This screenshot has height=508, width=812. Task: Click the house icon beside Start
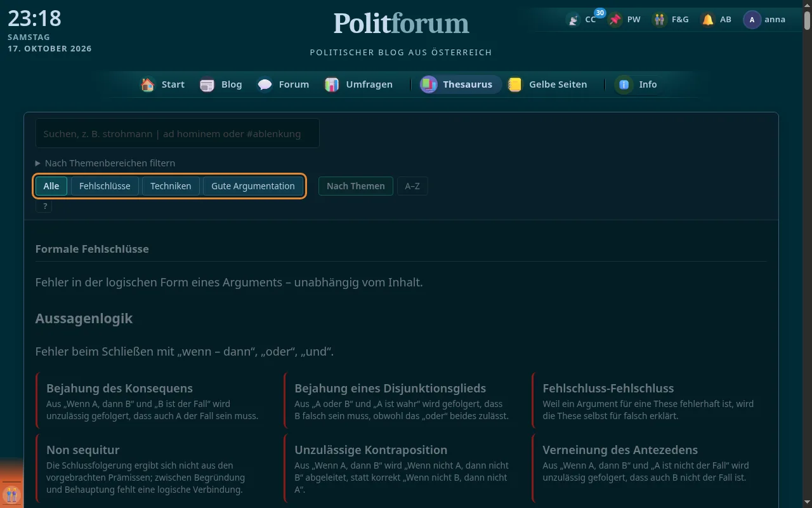tap(148, 84)
